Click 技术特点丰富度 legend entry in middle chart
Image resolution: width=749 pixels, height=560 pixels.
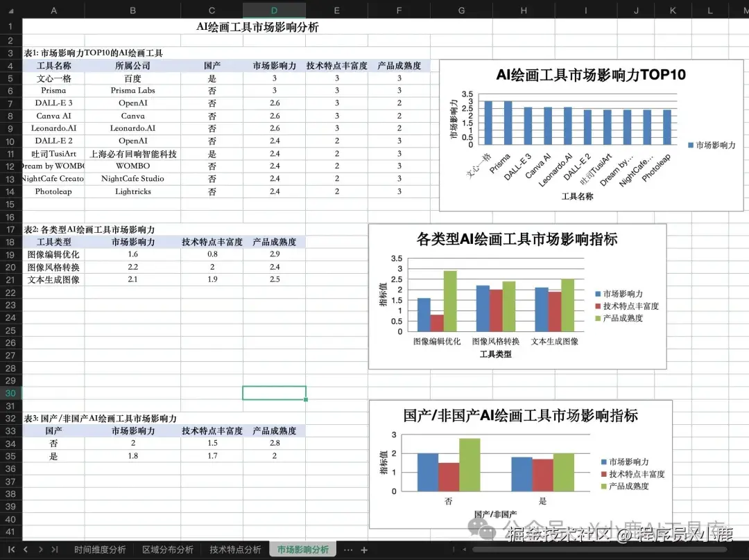pyautogui.click(x=627, y=306)
